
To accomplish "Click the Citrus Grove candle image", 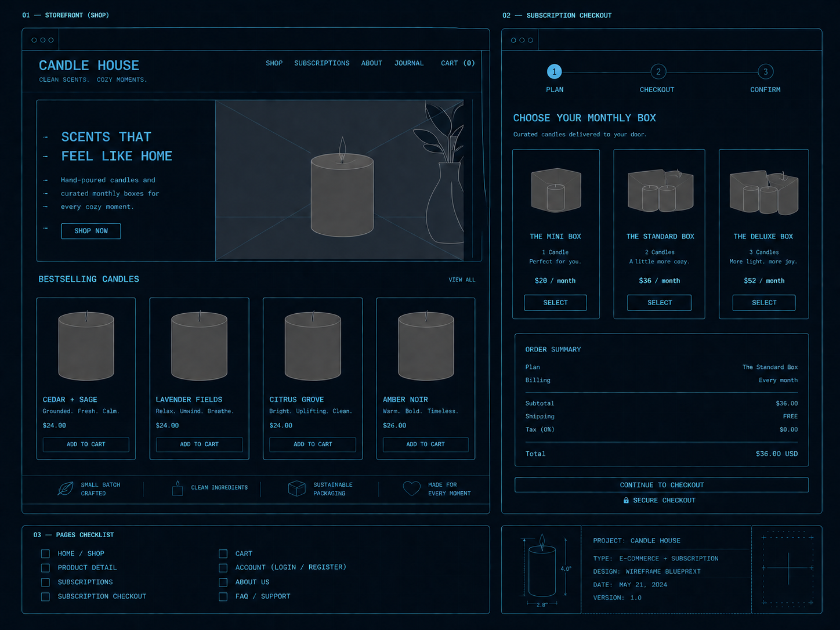I will point(313,345).
